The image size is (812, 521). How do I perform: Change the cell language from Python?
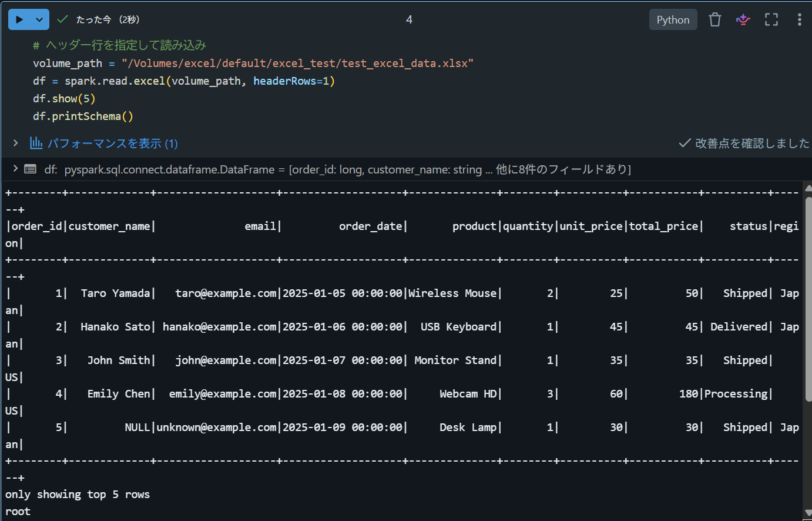[673, 19]
